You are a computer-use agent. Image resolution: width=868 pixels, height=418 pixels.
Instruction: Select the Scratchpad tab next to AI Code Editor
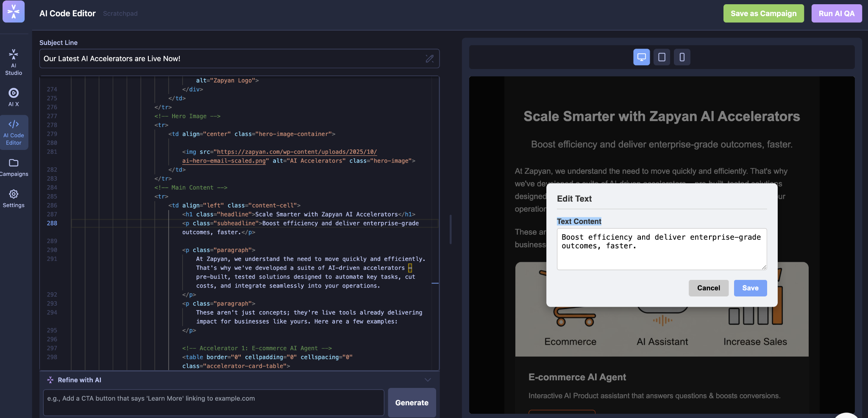pos(120,13)
